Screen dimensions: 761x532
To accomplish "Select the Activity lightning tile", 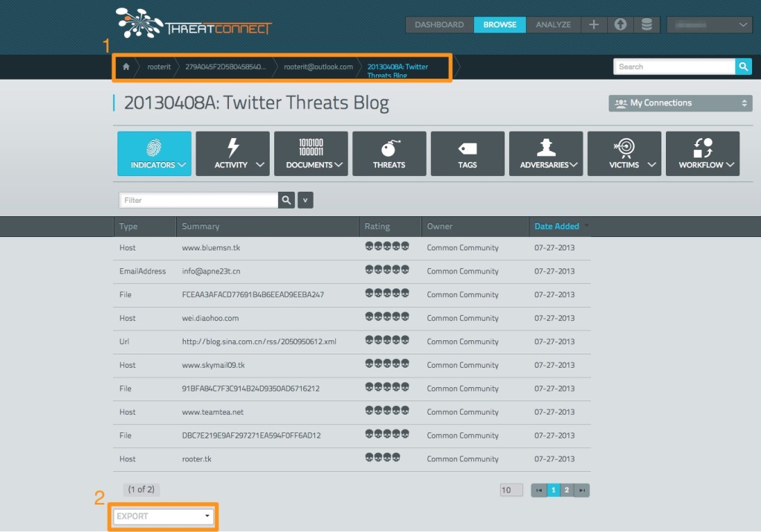I will coord(233,153).
